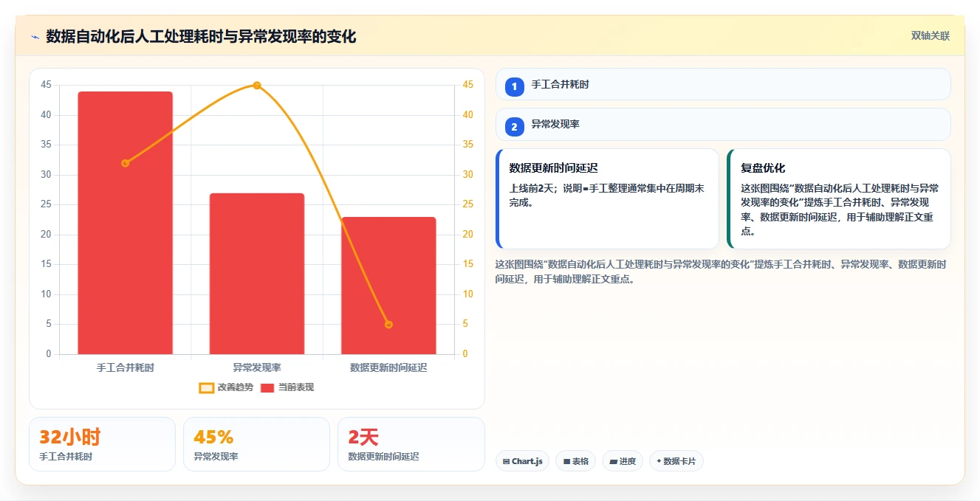Select the number 2 badge icon
The height and width of the screenshot is (501, 980).
point(515,127)
